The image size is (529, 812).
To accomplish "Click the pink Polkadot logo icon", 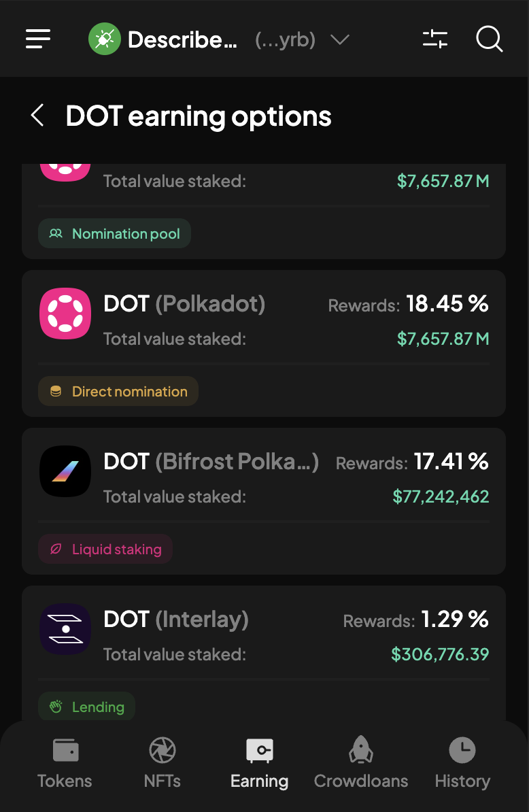I will click(x=65, y=314).
